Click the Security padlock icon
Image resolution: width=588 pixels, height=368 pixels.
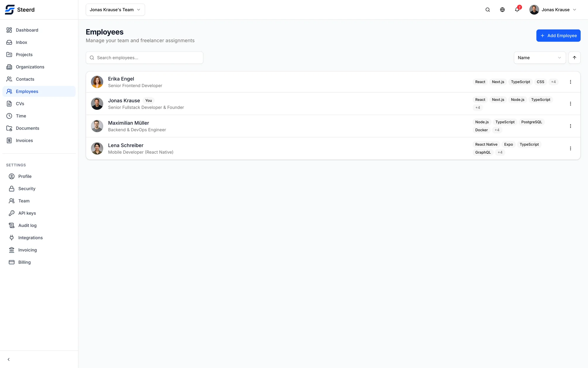click(x=12, y=189)
